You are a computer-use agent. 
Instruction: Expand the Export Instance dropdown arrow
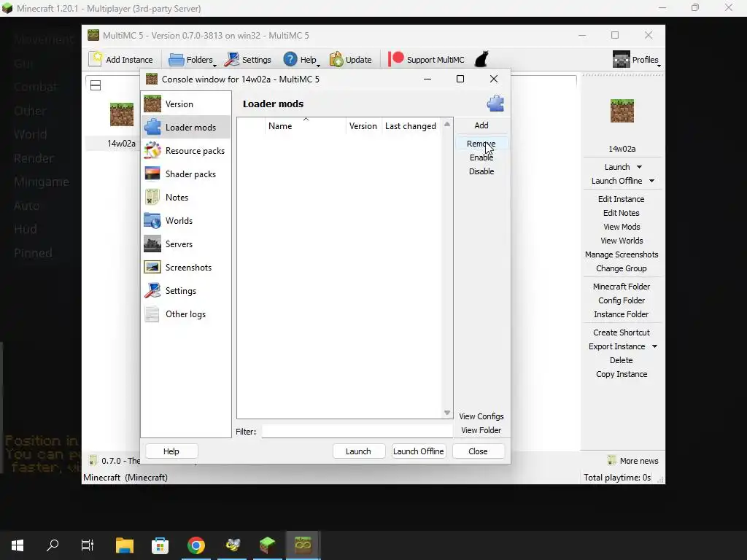654,346
